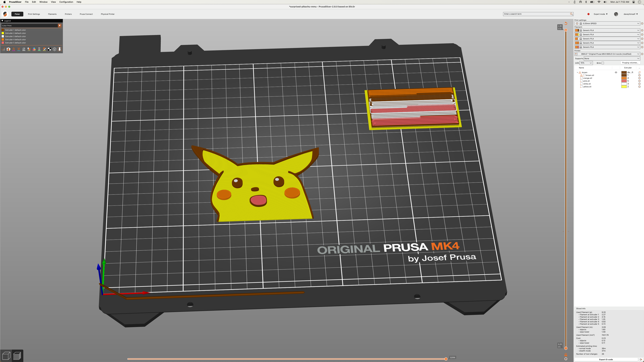Switch to the Print Settings tab

[x=34, y=14]
